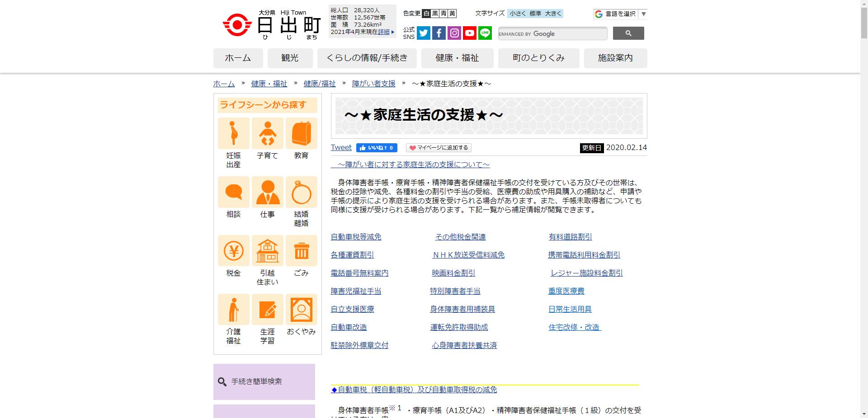The width and height of the screenshot is (868, 418).
Task: Open the town's Instagram page icon
Action: point(454,33)
